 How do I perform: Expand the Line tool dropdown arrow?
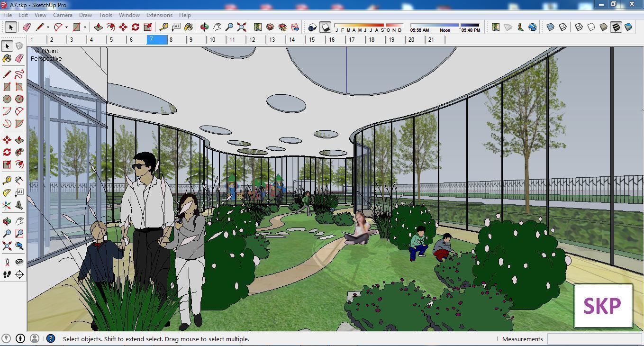point(48,27)
